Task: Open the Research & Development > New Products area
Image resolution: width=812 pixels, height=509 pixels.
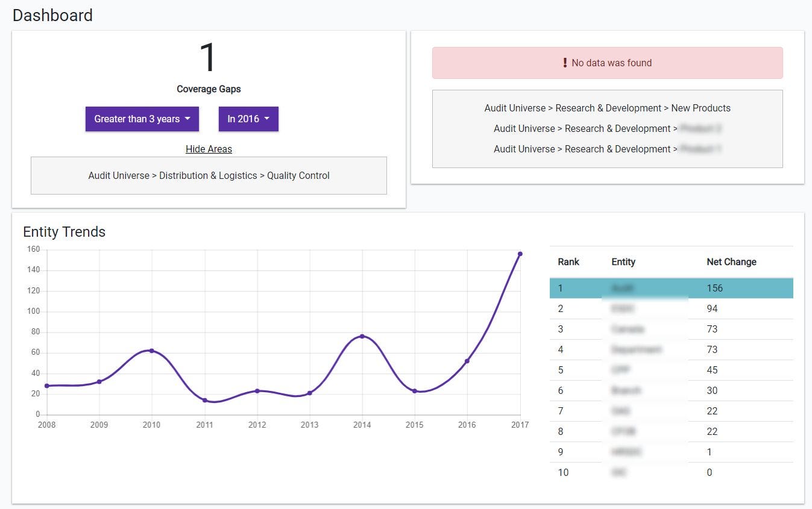Action: pyautogui.click(x=607, y=108)
